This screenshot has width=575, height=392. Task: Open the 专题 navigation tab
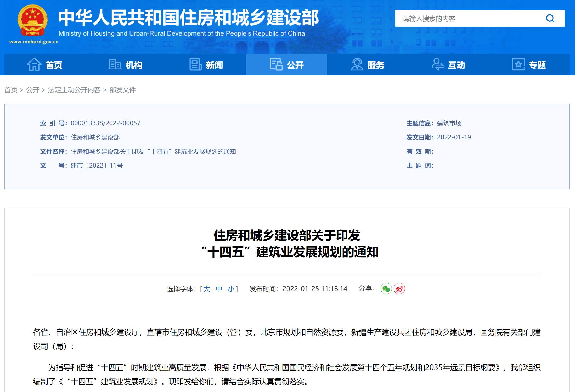529,65
